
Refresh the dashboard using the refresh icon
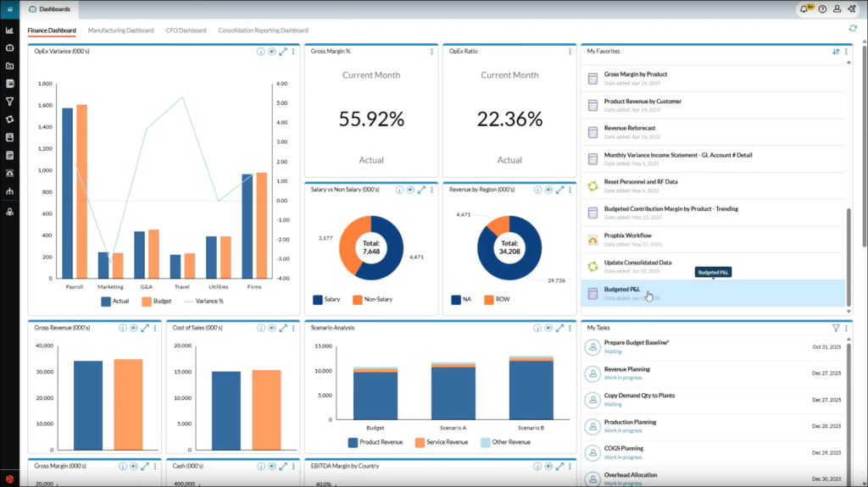(x=853, y=29)
